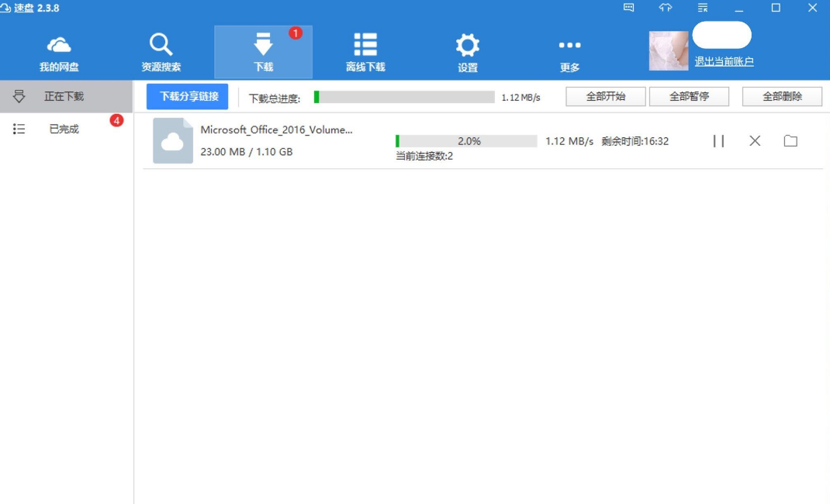The height and width of the screenshot is (504, 830).
Task: Click 退出当前账户 link
Action: (724, 61)
